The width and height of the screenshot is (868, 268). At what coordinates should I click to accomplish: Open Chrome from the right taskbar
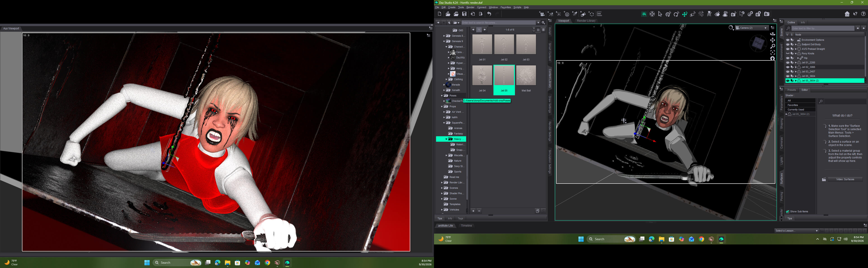[702, 239]
